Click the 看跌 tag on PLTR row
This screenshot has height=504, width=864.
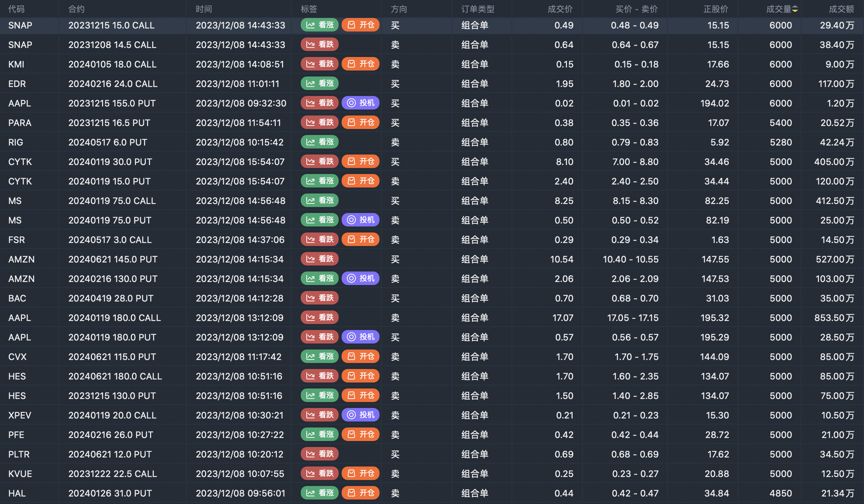pyautogui.click(x=319, y=454)
